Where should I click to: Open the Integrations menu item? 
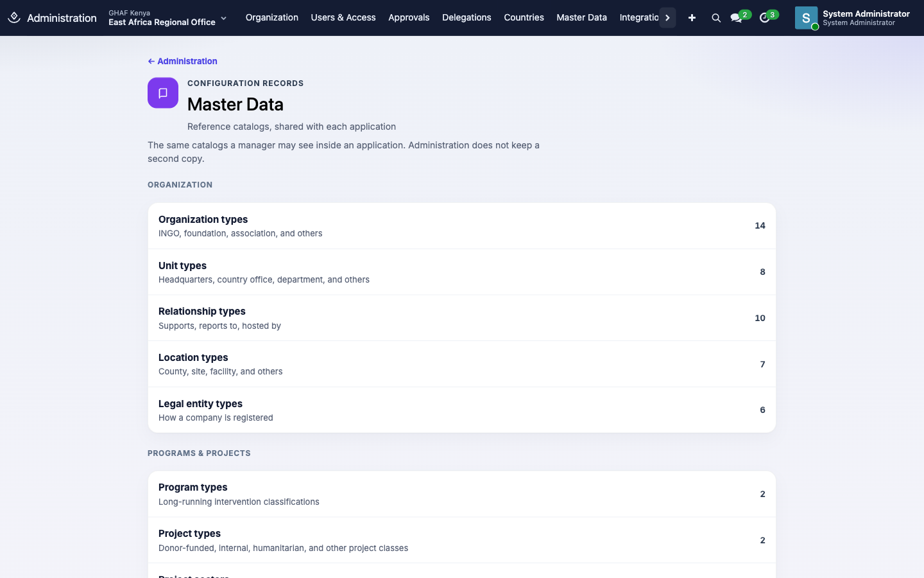639,18
